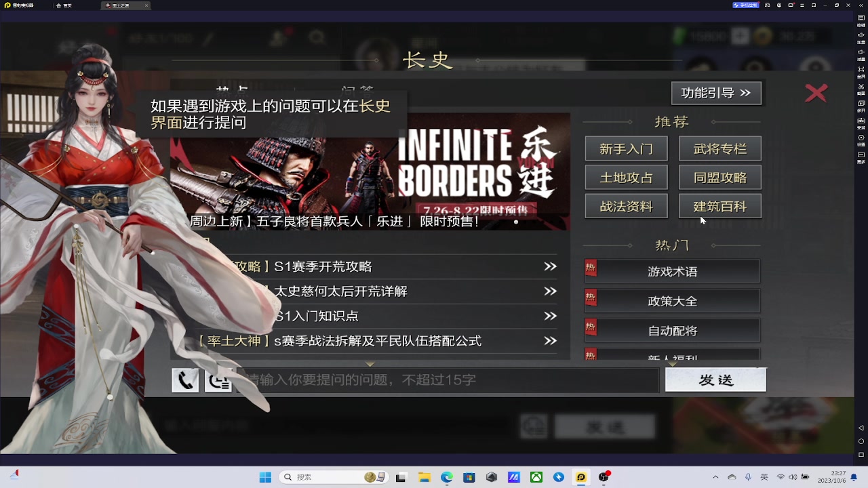This screenshot has height=488, width=868.
Task: Expand the s赛季战法拆解及平民队伍搭配公式 row arrow
Action: (550, 341)
